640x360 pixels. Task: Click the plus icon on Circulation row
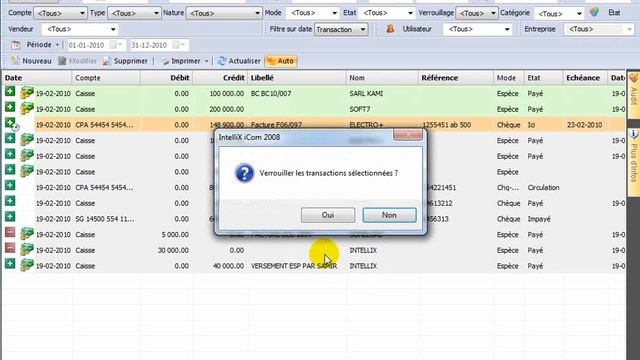coord(10,185)
